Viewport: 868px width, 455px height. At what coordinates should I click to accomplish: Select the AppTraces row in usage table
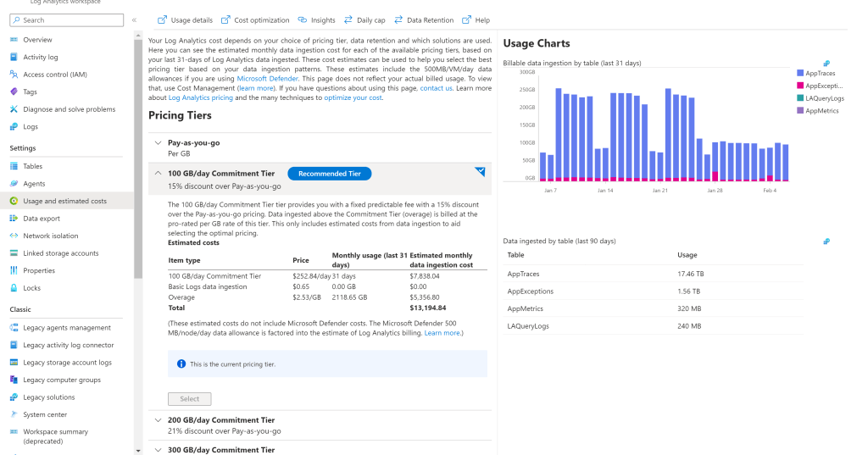click(x=654, y=274)
